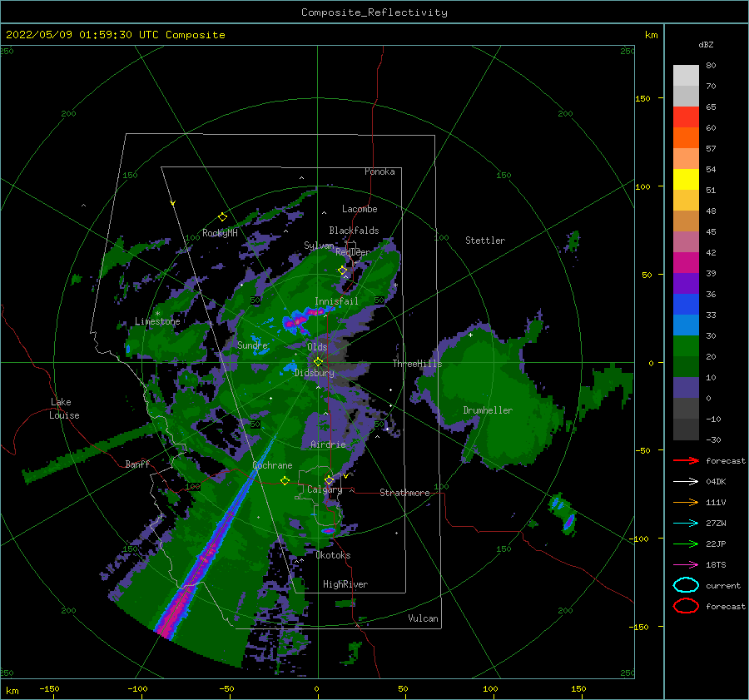Select the 30 dBZ blue color swatch
Screen dimensions: 749x700
[686, 325]
